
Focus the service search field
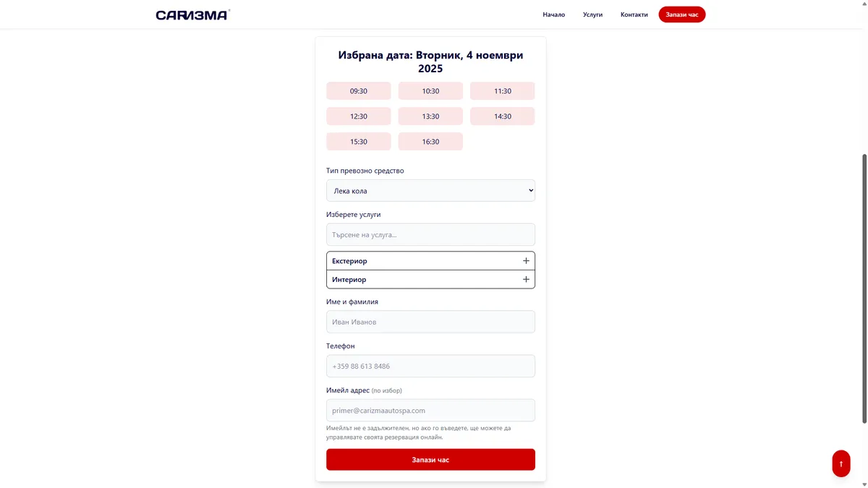(x=430, y=235)
